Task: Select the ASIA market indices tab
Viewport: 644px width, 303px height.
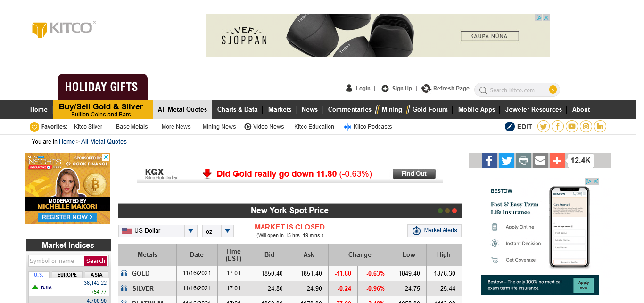Action: pyautogui.click(x=96, y=275)
